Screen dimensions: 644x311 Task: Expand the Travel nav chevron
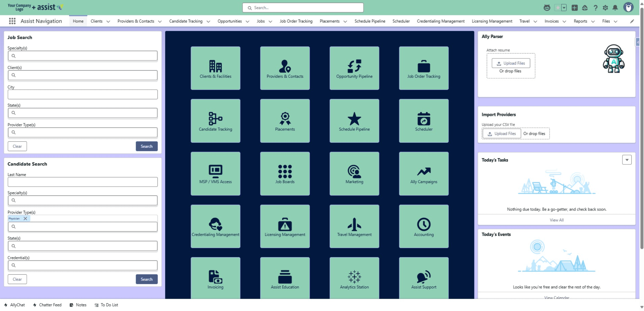click(535, 22)
